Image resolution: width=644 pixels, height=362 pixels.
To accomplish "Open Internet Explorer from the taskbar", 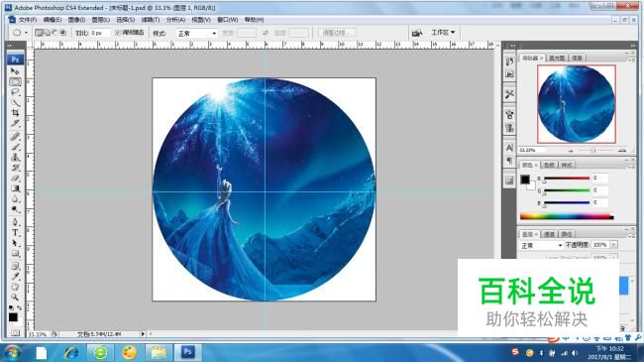I will [x=71, y=352].
